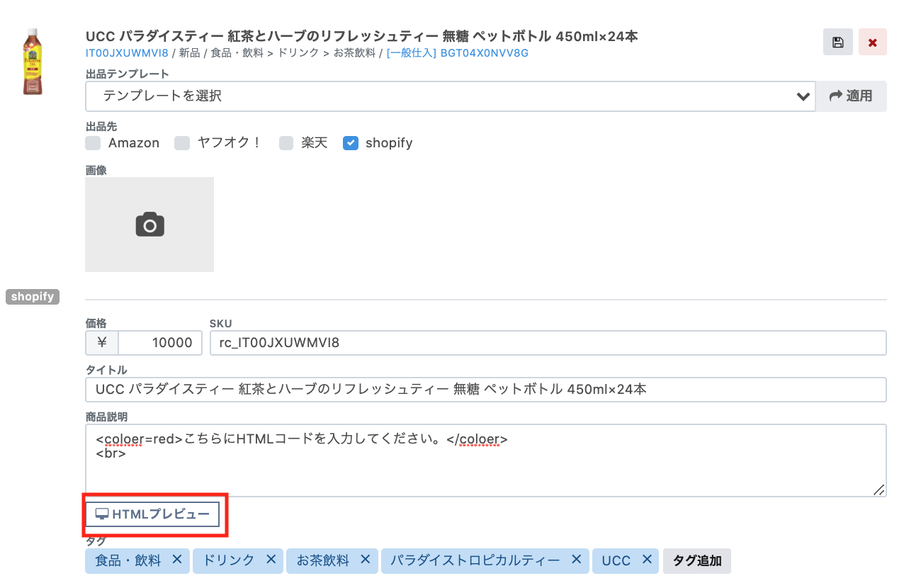Click the camera image upload placeholder
The image size is (904, 588).
pyautogui.click(x=149, y=225)
